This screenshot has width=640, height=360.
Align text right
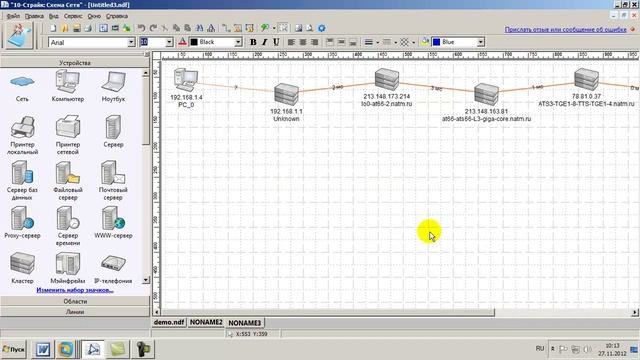pyautogui.click(x=315, y=42)
